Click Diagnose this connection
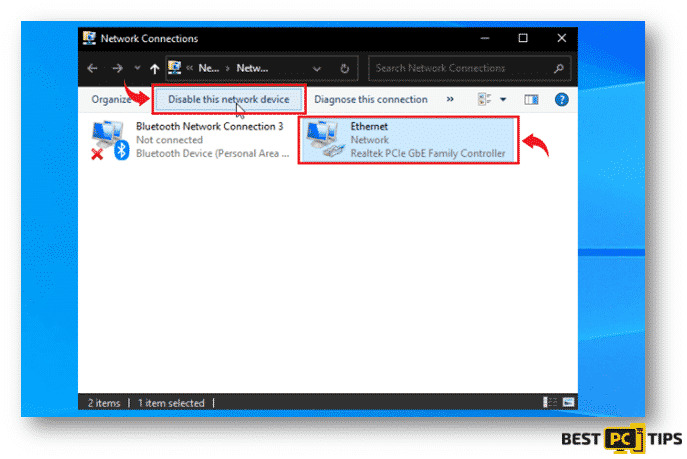 371,99
